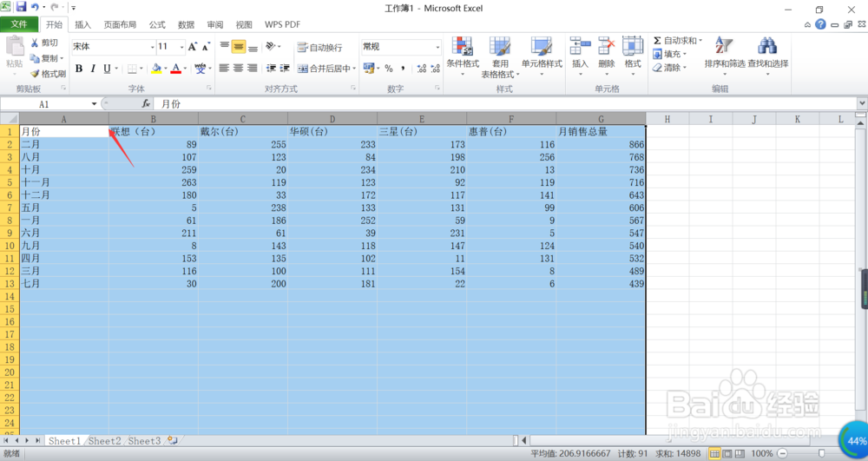Click in the formula bar
The image size is (868, 461).
tap(507, 104)
